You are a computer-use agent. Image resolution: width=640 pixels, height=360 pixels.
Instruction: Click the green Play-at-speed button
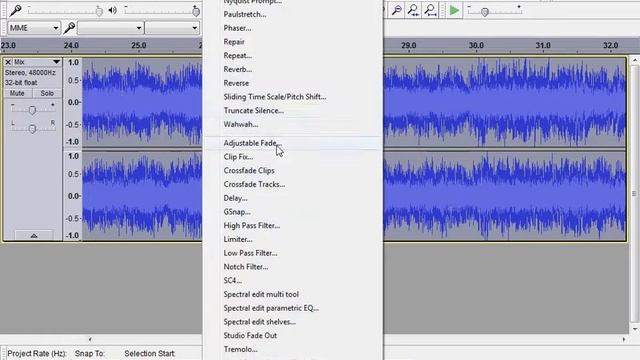[454, 10]
